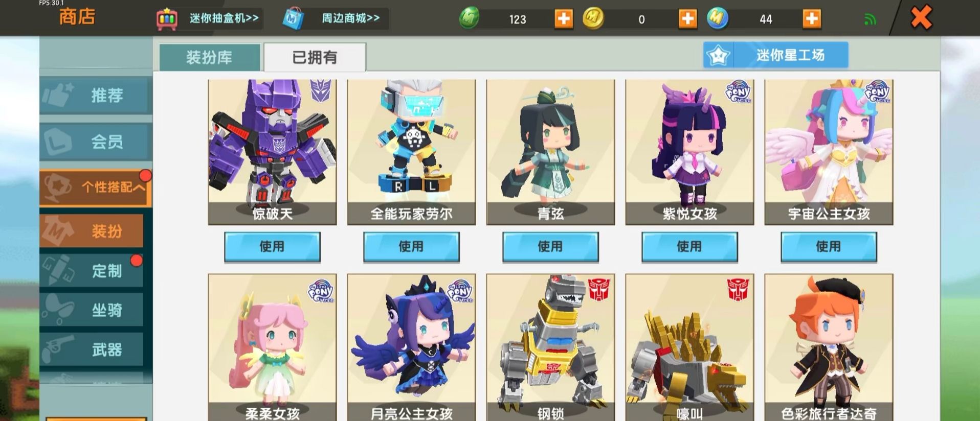Screen dimensions: 980x421
Task: Add gold mini coins with plus icon
Action: pos(687,19)
